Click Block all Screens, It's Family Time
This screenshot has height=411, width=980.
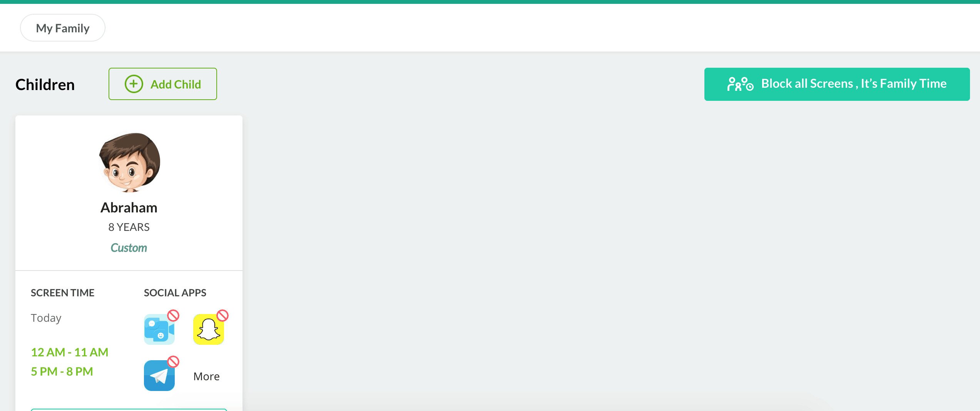click(x=837, y=84)
